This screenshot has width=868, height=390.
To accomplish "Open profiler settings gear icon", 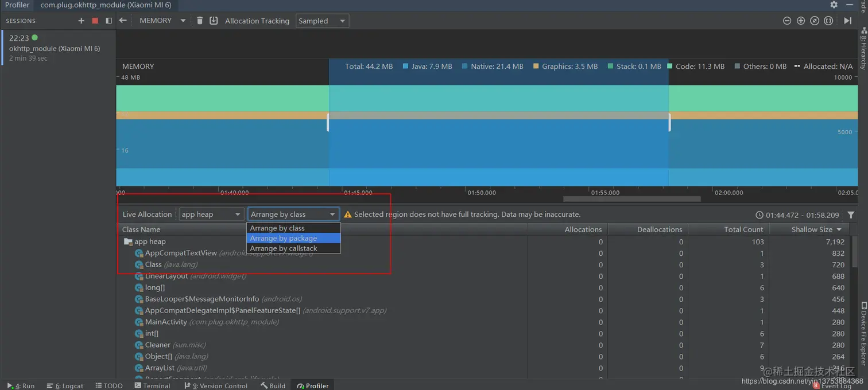I will click(x=834, y=5).
